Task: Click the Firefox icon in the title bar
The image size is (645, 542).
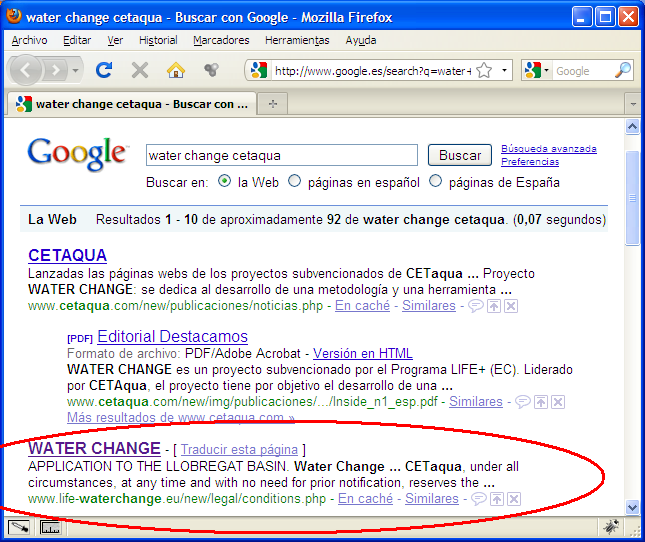Action: (x=14, y=16)
